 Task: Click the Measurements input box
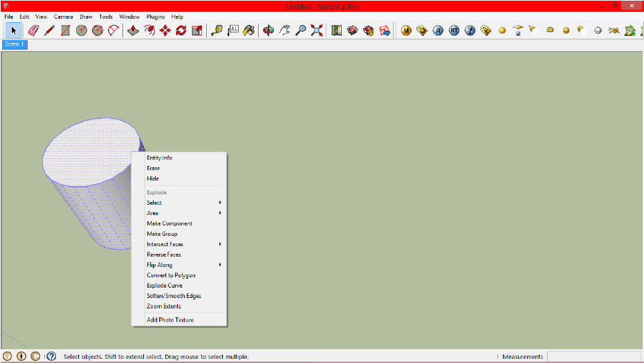click(x=594, y=356)
